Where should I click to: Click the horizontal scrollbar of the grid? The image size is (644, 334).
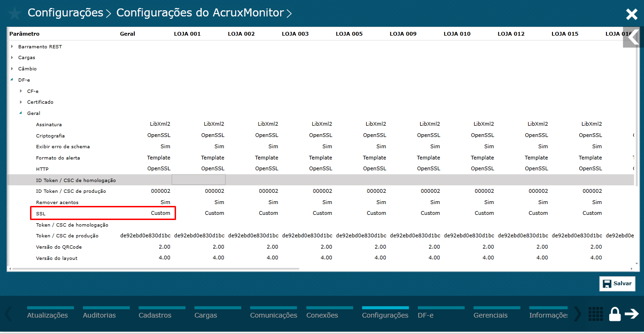pos(155,269)
